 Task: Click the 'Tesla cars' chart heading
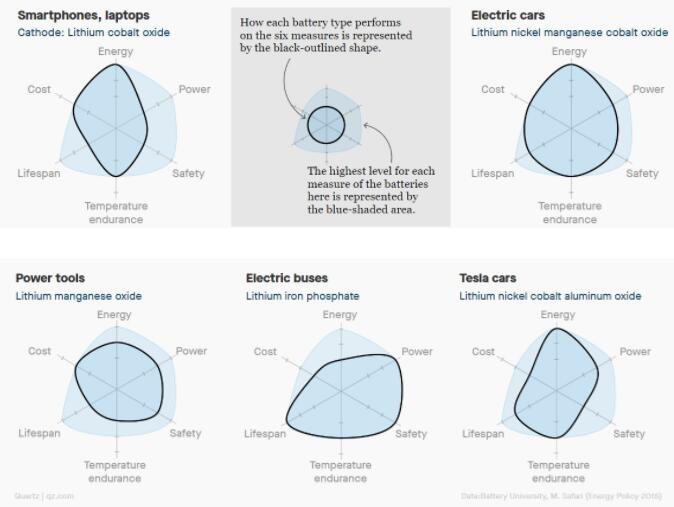pyautogui.click(x=487, y=278)
